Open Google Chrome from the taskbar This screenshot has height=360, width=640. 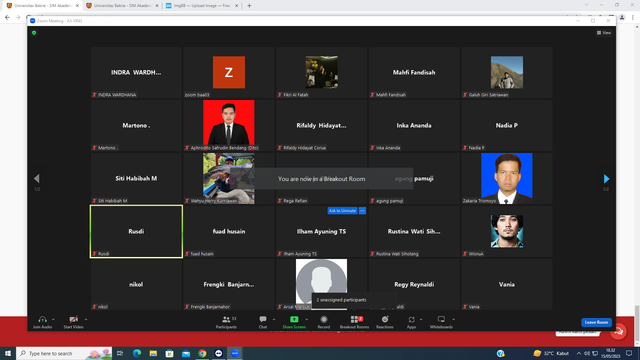click(x=202, y=353)
